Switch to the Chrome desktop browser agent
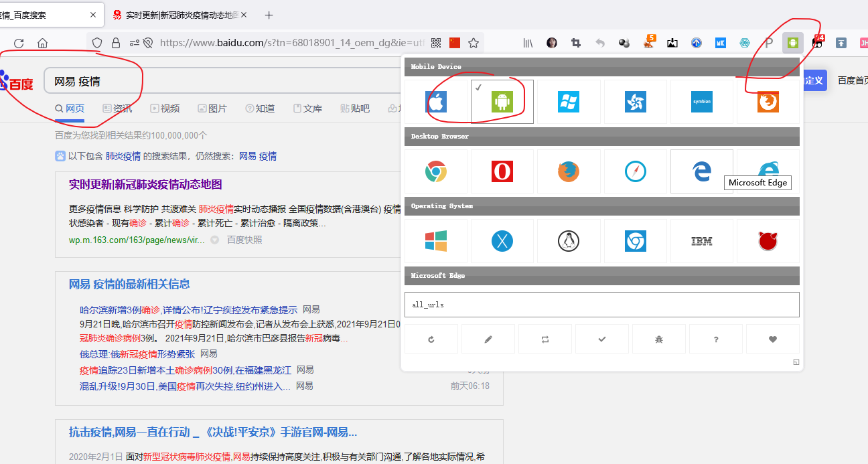 pyautogui.click(x=436, y=171)
